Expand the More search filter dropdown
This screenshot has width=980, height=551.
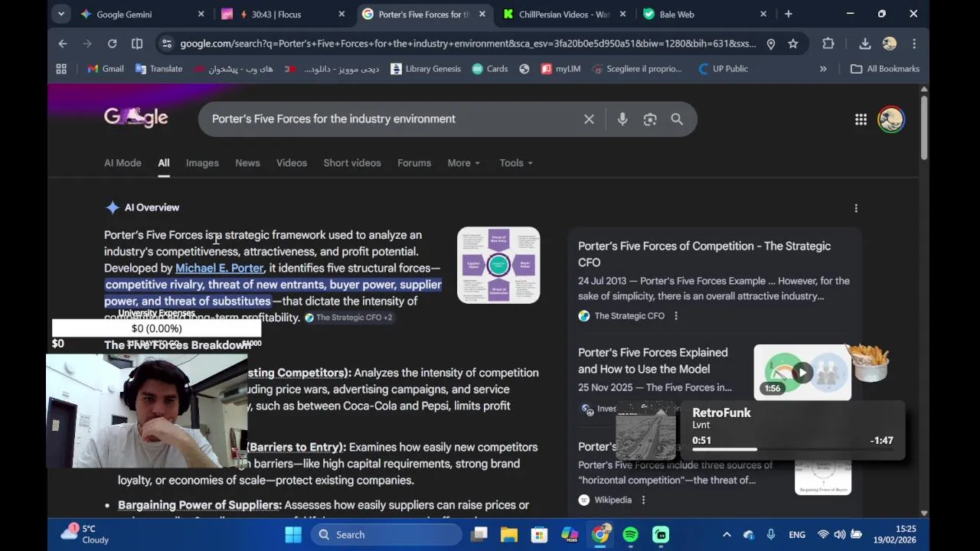[463, 163]
